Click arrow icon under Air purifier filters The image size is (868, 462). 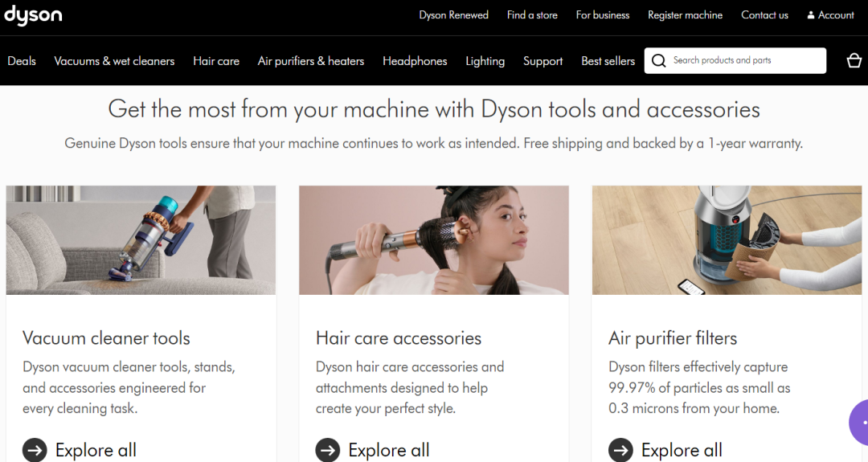point(620,450)
